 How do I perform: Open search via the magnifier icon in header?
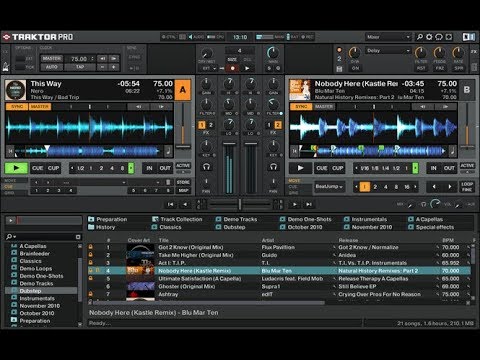click(420, 37)
